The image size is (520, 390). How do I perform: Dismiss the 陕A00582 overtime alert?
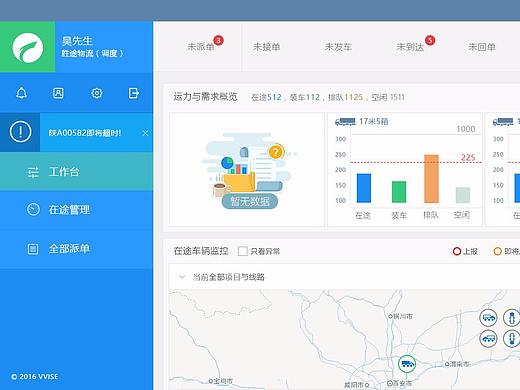[145, 133]
